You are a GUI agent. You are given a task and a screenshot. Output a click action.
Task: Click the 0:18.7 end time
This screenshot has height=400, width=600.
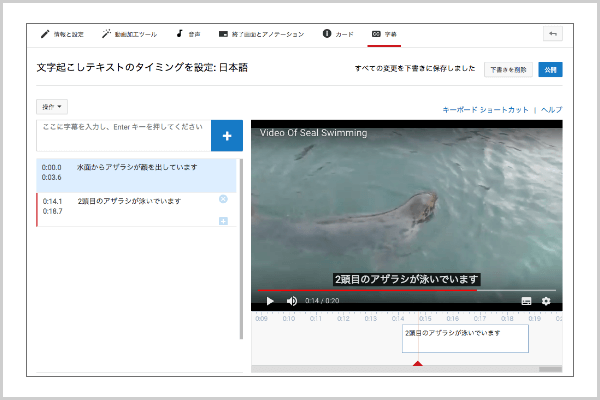click(x=52, y=211)
